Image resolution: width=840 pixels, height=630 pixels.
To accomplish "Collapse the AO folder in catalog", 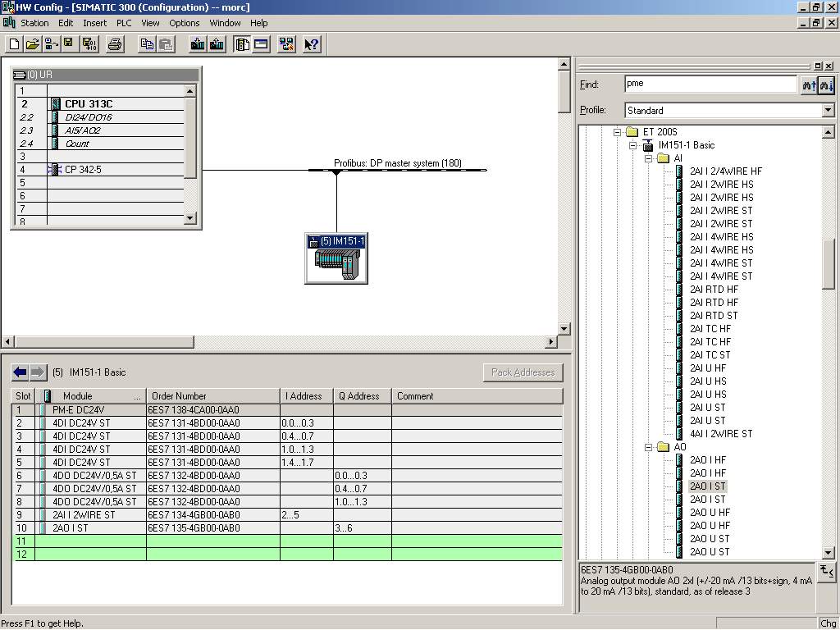I will click(647, 447).
